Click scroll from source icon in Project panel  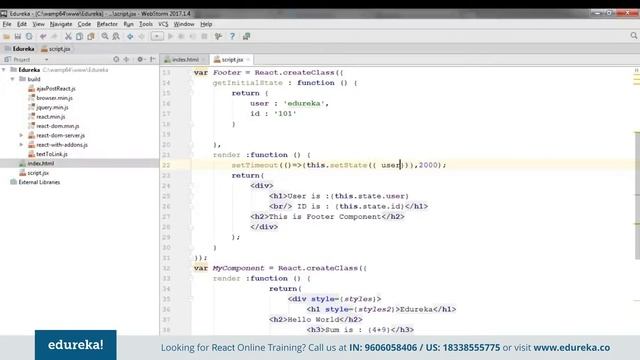click(116, 60)
